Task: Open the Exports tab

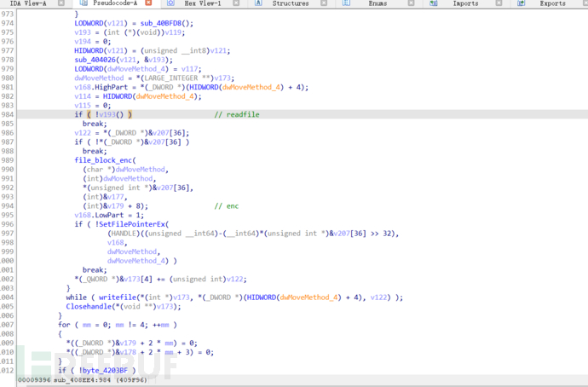Action: pyautogui.click(x=552, y=3)
